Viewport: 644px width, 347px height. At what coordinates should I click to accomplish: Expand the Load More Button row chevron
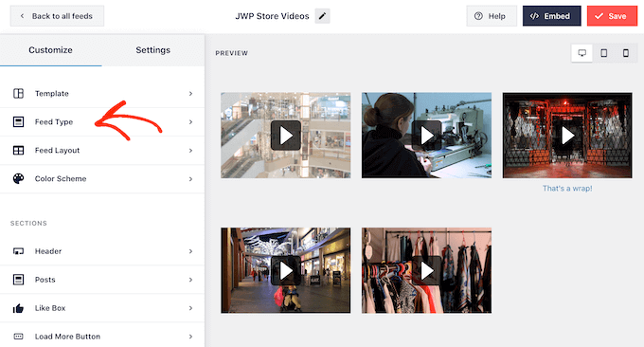tap(190, 337)
